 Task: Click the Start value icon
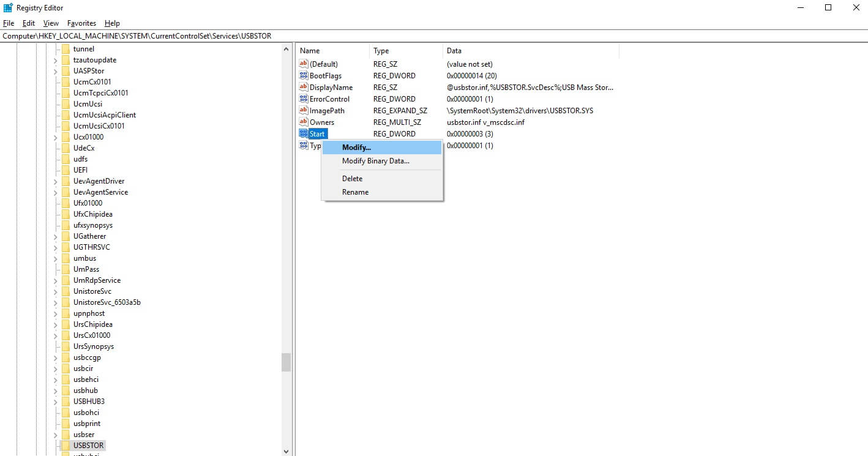point(304,133)
